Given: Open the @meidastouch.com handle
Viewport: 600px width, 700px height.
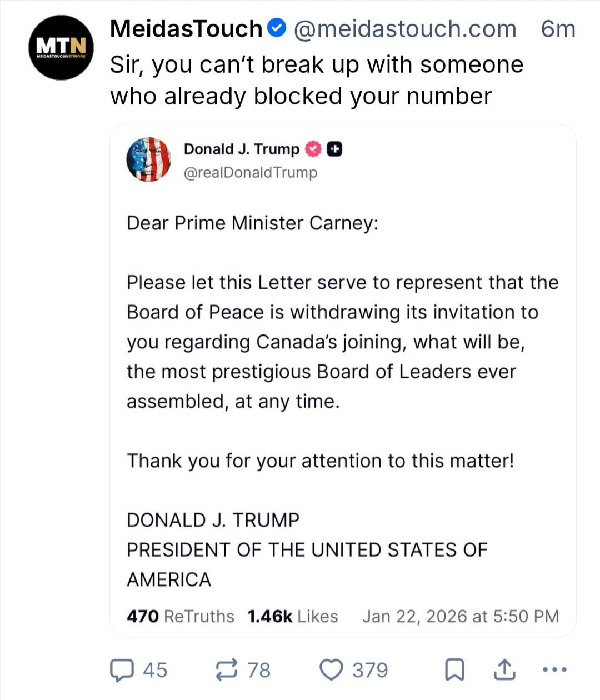Looking at the screenshot, I should pos(404,29).
